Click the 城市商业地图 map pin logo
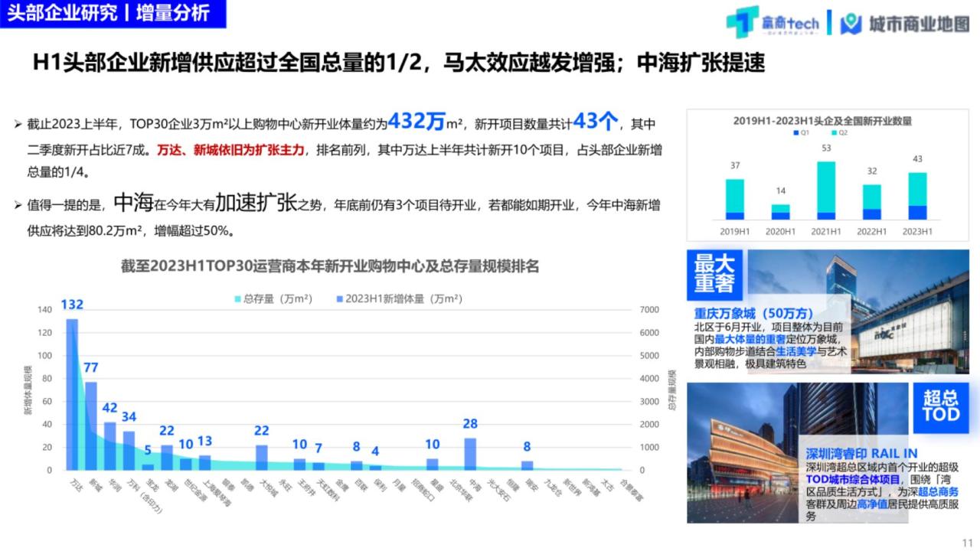980x551 pixels. (x=851, y=24)
